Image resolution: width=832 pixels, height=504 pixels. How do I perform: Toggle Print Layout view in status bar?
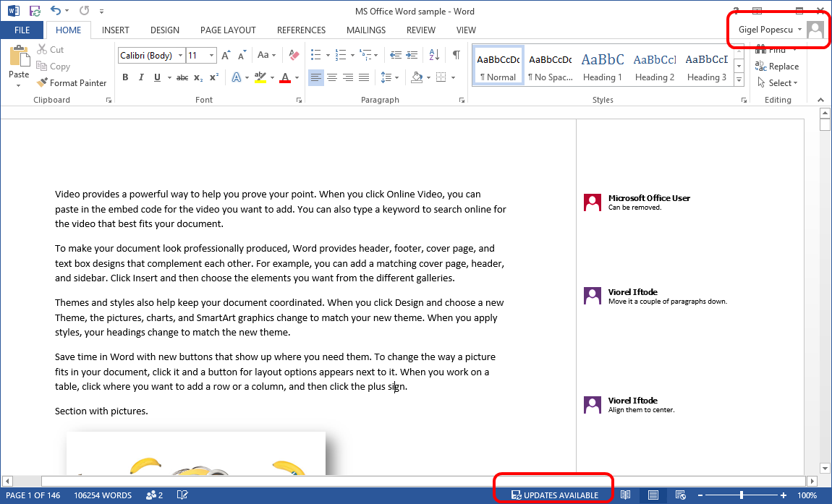653,495
